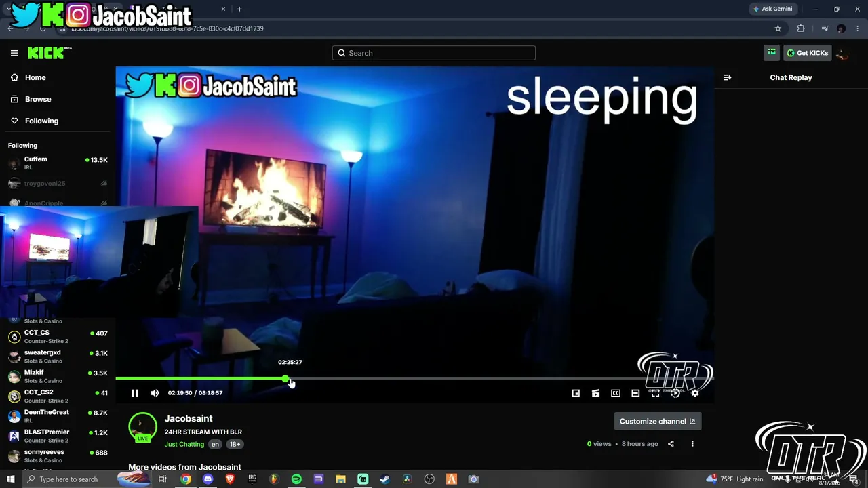Open the Kick user avatar menu
Viewport: 868px width, 488px height.
click(x=842, y=53)
